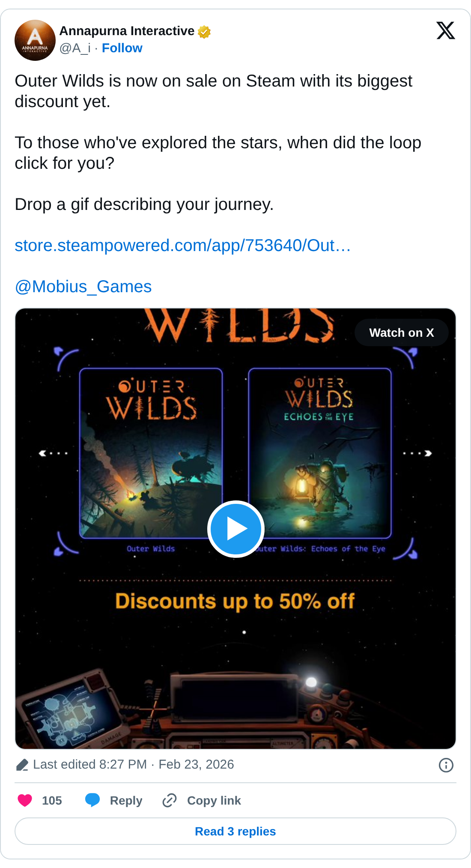Image resolution: width=471 pixels, height=868 pixels.
Task: Click the Outer Wilds base game cover
Action: point(151,452)
